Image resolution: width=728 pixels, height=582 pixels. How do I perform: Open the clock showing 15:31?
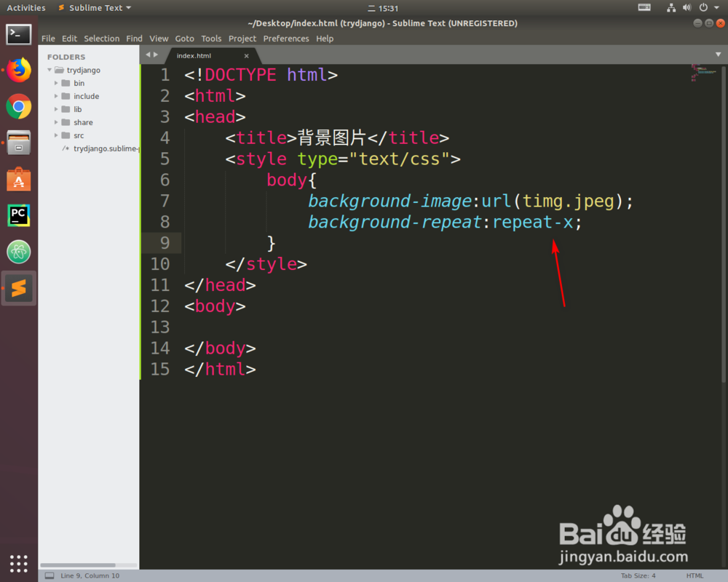point(383,8)
